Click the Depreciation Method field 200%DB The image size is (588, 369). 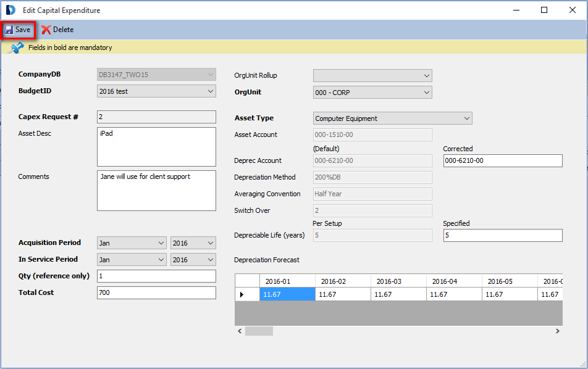(x=372, y=177)
